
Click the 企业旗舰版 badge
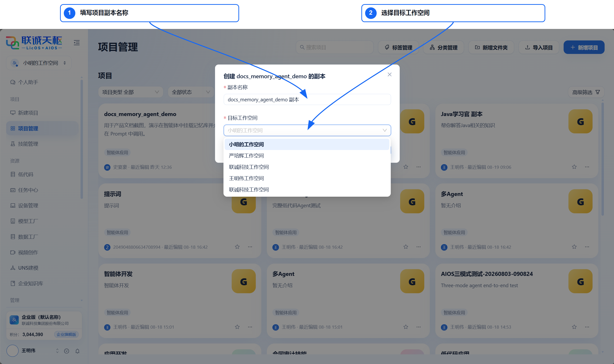click(66, 335)
